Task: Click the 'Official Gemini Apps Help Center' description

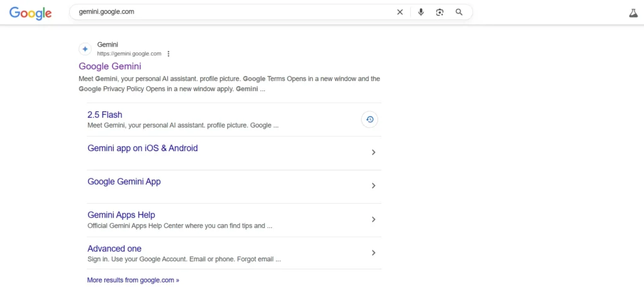Action: tap(180, 225)
